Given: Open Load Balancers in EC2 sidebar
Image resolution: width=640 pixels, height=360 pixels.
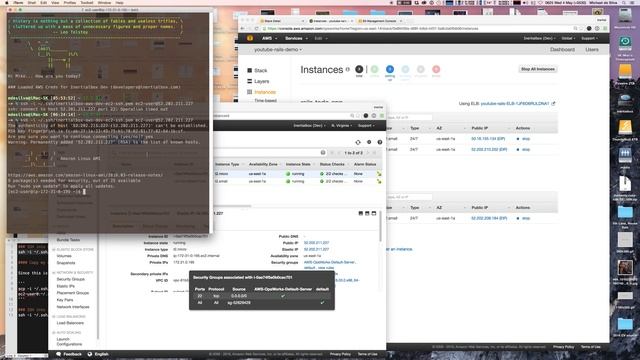Looking at the screenshot, I should click(x=70, y=323).
